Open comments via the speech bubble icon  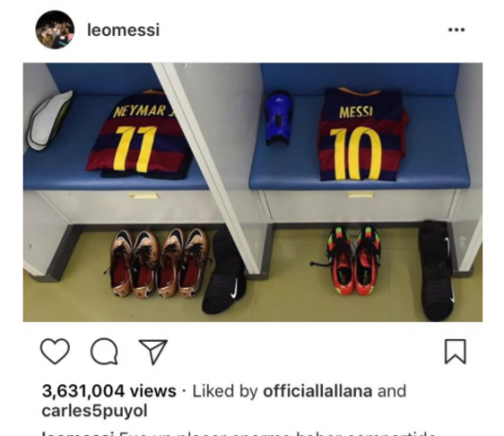click(104, 351)
